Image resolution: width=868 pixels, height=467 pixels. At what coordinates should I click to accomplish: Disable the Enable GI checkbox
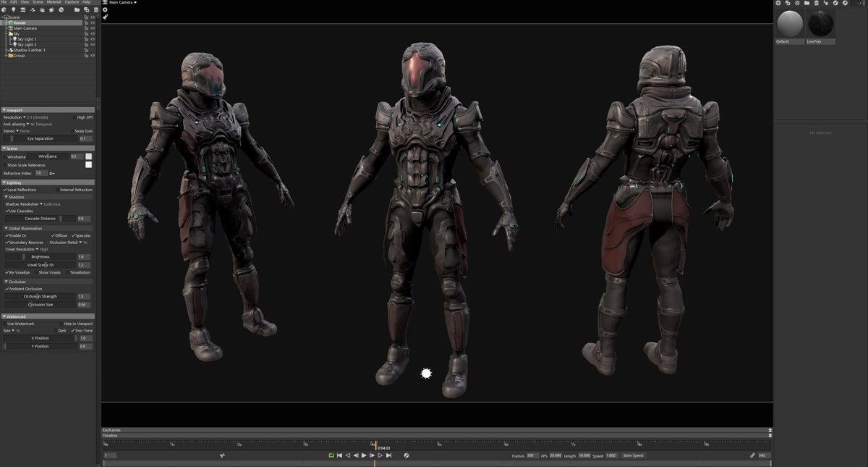7,235
